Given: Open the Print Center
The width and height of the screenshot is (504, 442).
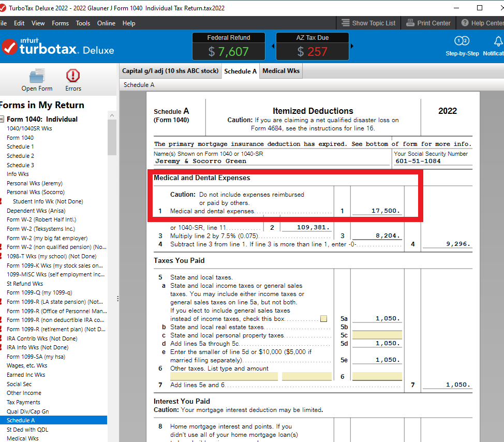Looking at the screenshot, I should click(428, 23).
